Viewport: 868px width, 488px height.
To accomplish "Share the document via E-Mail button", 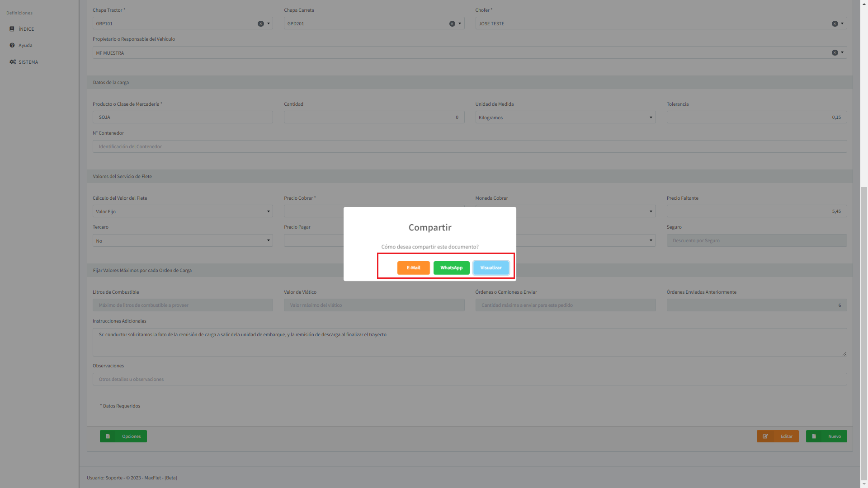I will 413,268.
